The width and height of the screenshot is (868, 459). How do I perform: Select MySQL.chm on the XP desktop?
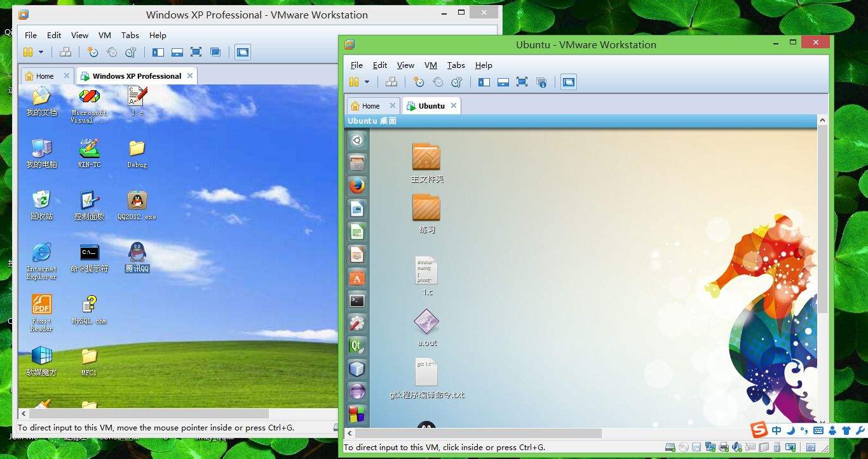[89, 309]
